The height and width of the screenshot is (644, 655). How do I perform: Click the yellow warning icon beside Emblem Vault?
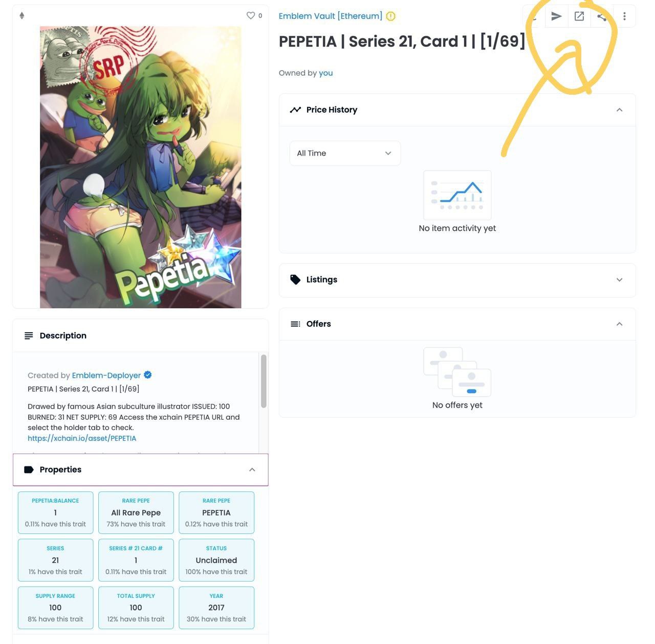(x=390, y=16)
